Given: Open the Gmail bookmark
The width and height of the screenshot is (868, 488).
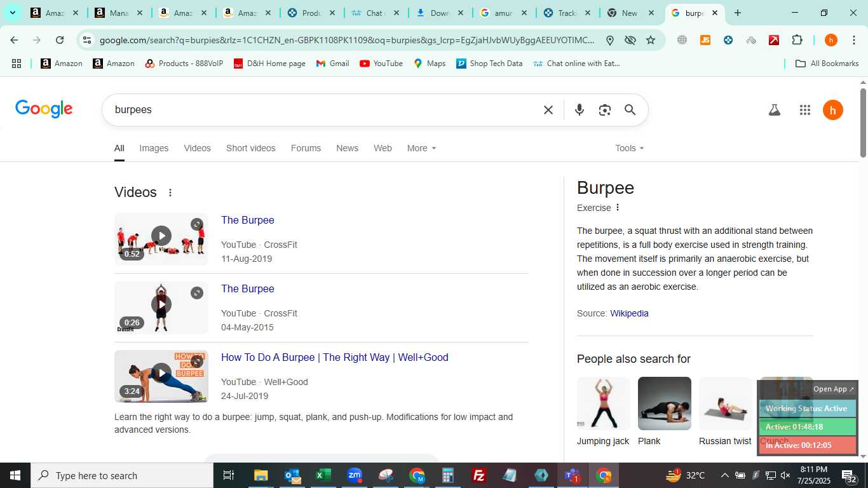Looking at the screenshot, I should pos(333,64).
